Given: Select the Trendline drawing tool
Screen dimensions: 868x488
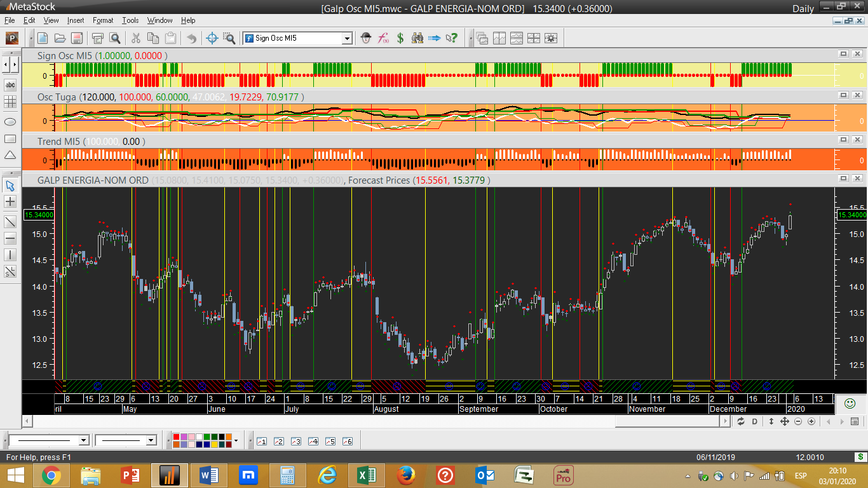Looking at the screenshot, I should (x=10, y=222).
